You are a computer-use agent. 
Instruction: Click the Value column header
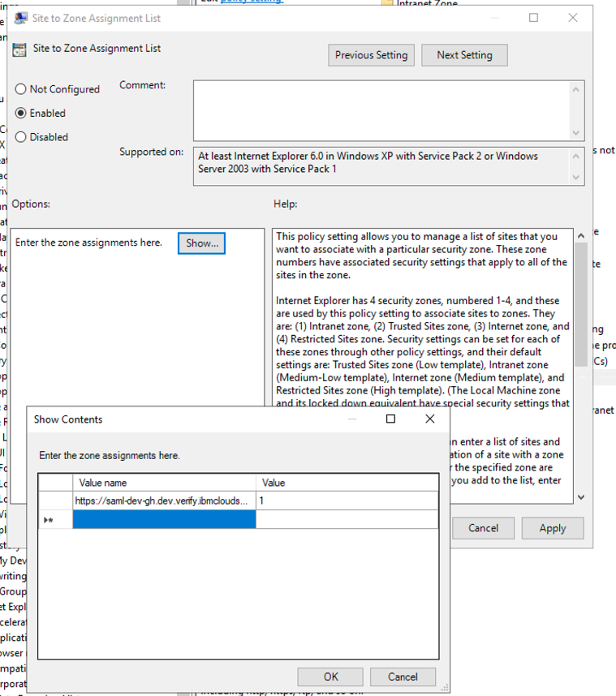coord(347,483)
